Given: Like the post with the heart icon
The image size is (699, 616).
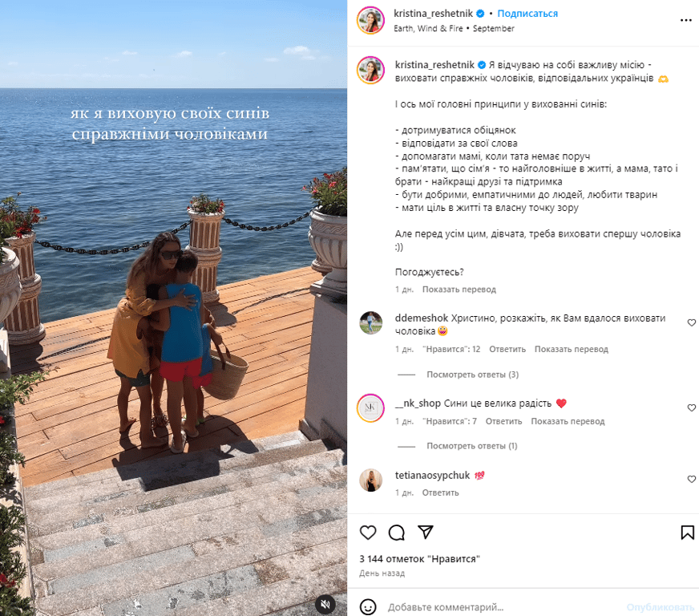Looking at the screenshot, I should pos(368,532).
